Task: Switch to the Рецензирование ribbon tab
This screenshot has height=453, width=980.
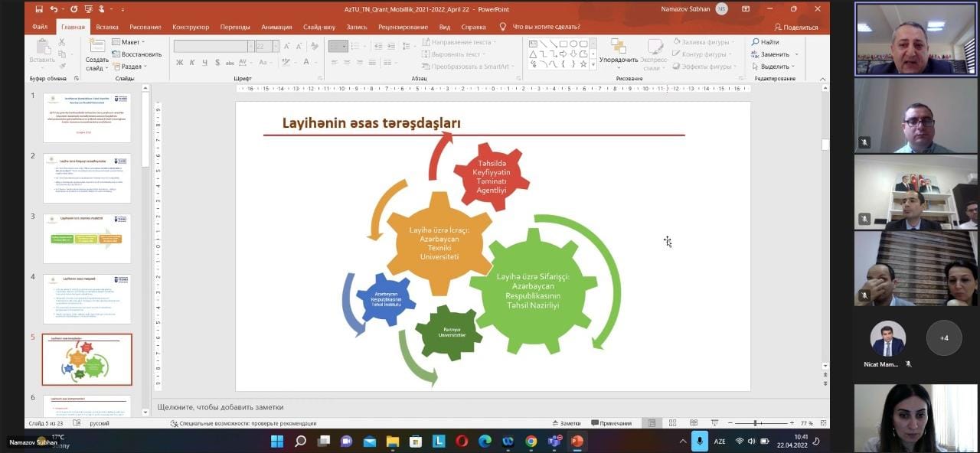Action: point(403,27)
